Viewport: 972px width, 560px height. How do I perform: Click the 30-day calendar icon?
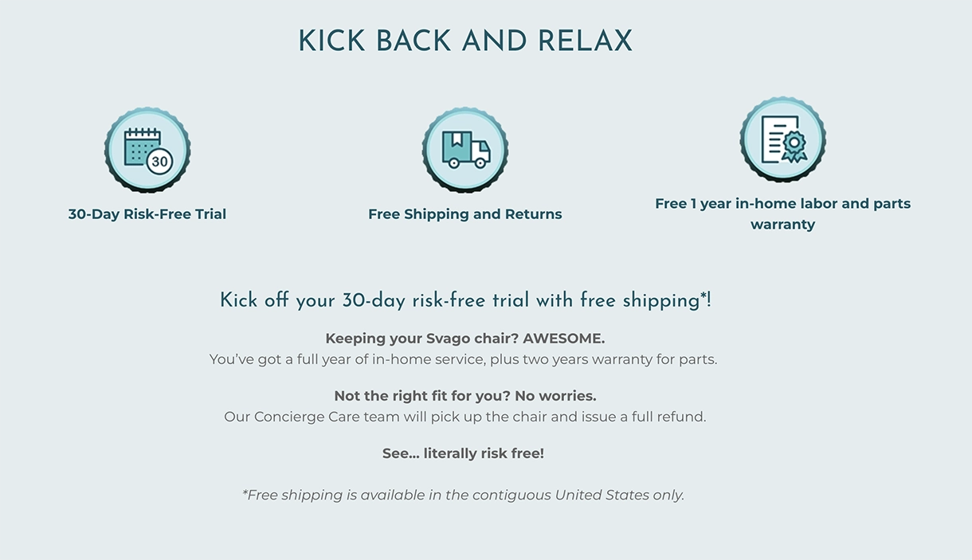(x=147, y=150)
